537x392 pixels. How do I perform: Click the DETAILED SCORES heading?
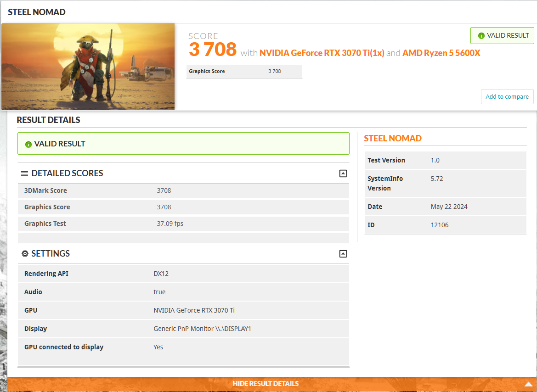click(67, 173)
